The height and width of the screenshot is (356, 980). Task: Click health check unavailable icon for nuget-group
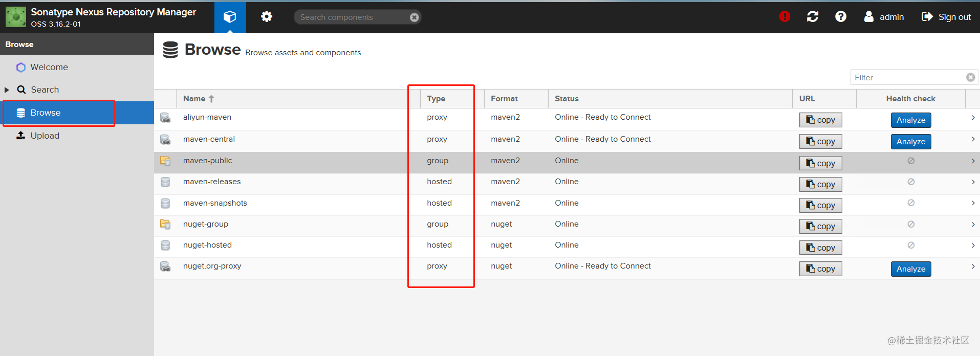coord(911,224)
